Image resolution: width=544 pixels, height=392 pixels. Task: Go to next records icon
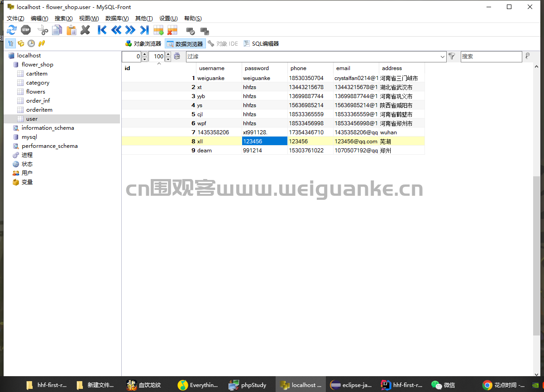(x=130, y=30)
